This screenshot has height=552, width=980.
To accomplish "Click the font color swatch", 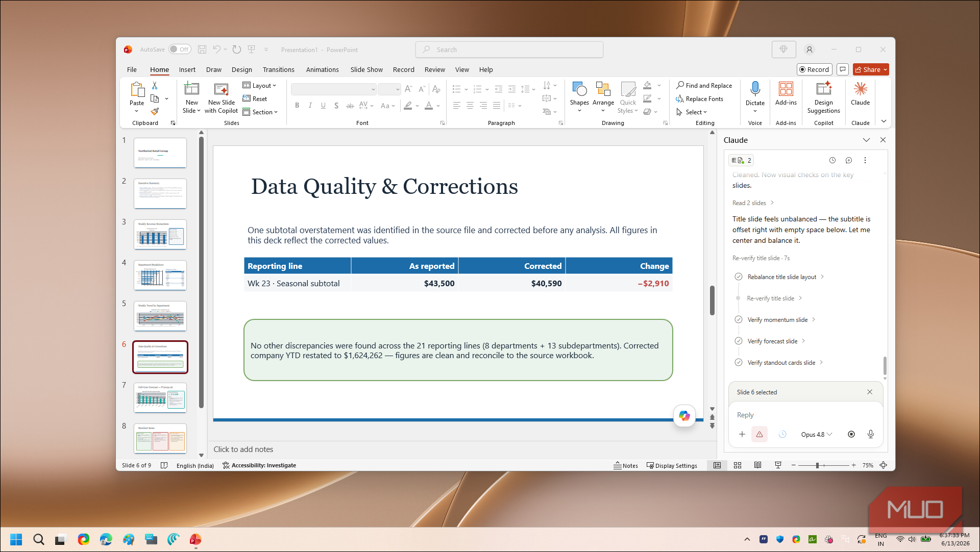I will (429, 106).
